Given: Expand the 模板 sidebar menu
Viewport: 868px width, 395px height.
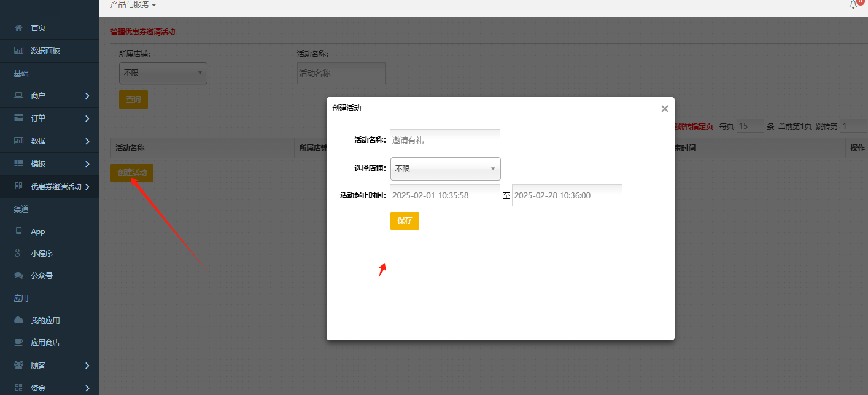Looking at the screenshot, I should click(x=87, y=164).
